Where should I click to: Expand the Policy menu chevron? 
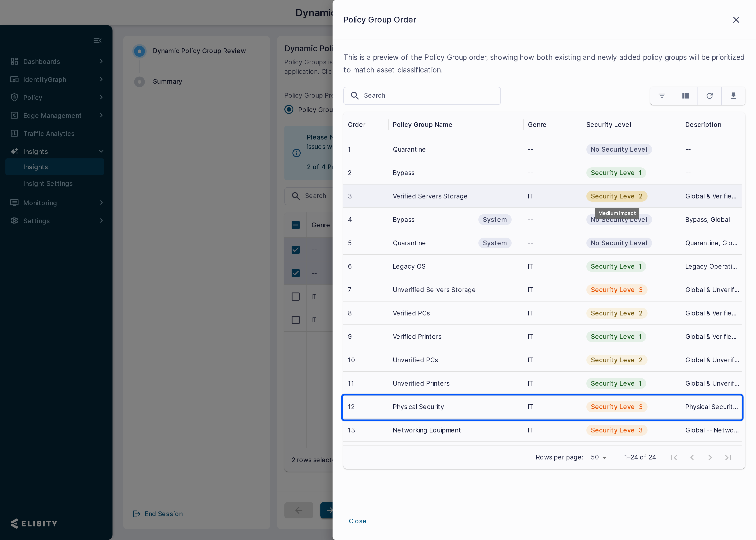click(x=101, y=97)
